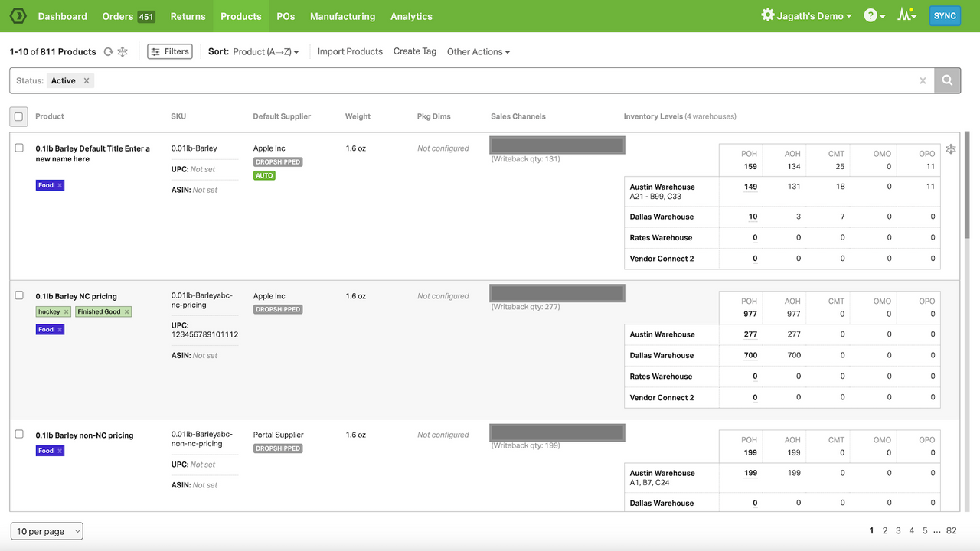Open the POs tab
980x551 pixels.
(x=286, y=16)
